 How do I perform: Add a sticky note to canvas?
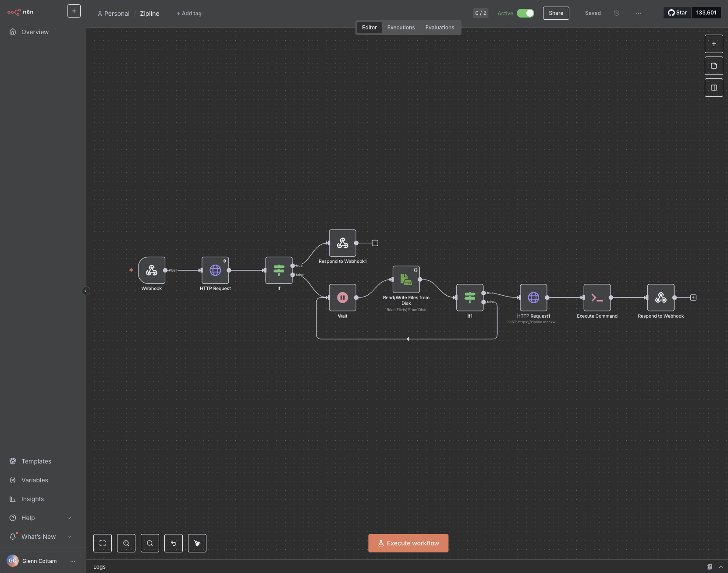[x=714, y=66]
